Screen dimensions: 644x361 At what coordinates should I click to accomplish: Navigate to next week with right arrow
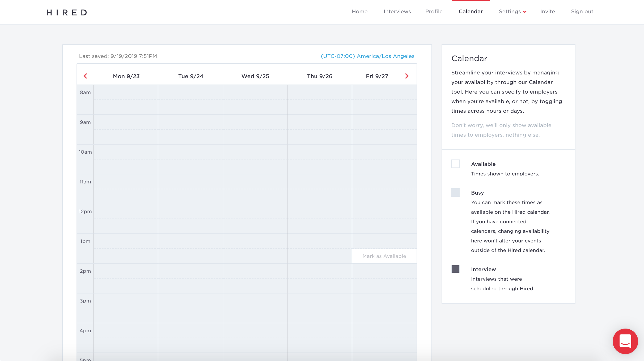pyautogui.click(x=407, y=76)
